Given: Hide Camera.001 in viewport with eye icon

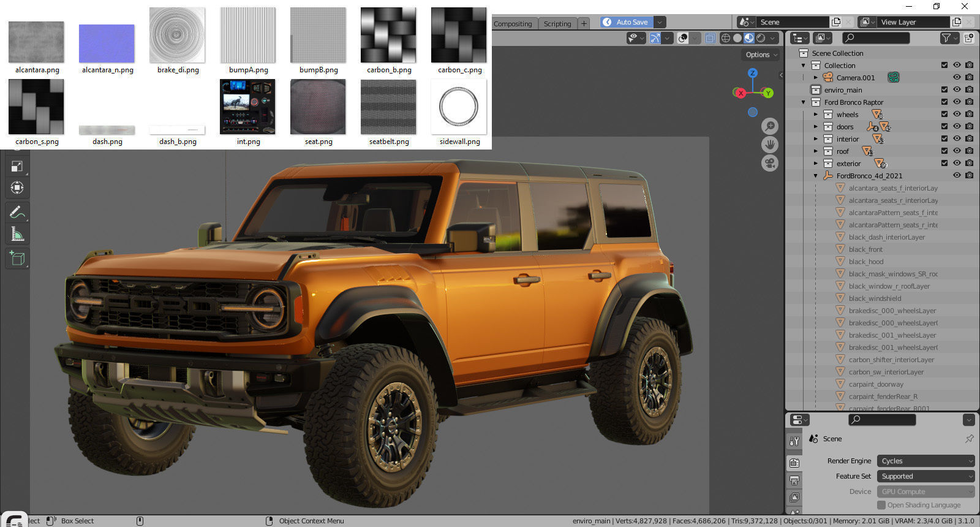Looking at the screenshot, I should click(957, 78).
